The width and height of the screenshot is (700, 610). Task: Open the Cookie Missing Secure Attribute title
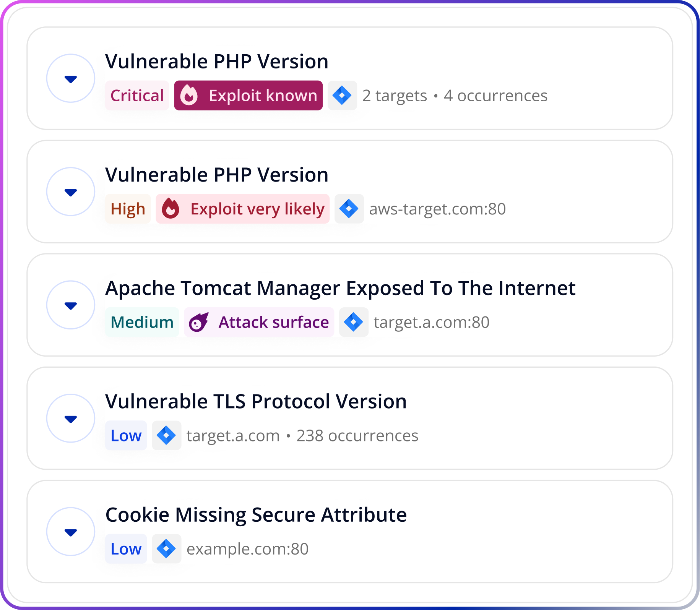[256, 514]
